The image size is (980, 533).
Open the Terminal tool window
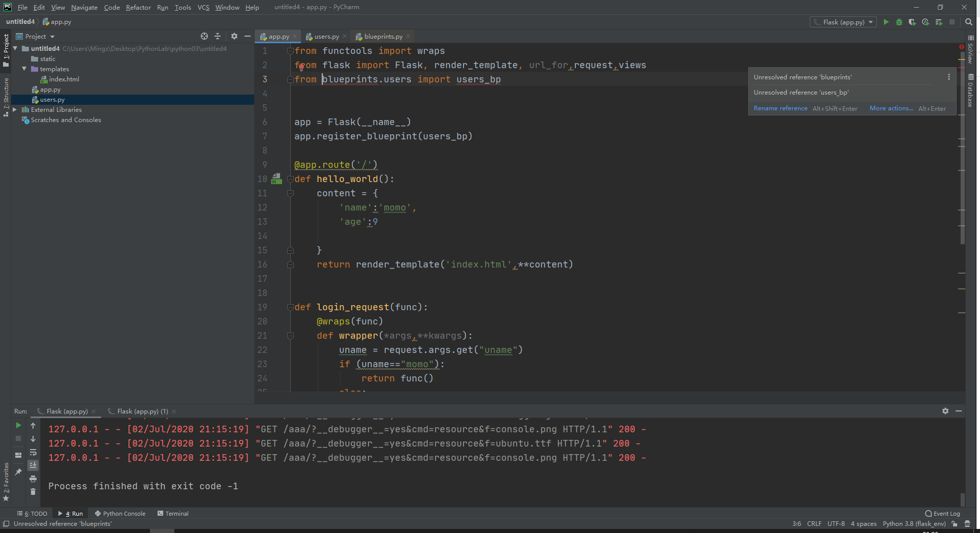point(173,514)
